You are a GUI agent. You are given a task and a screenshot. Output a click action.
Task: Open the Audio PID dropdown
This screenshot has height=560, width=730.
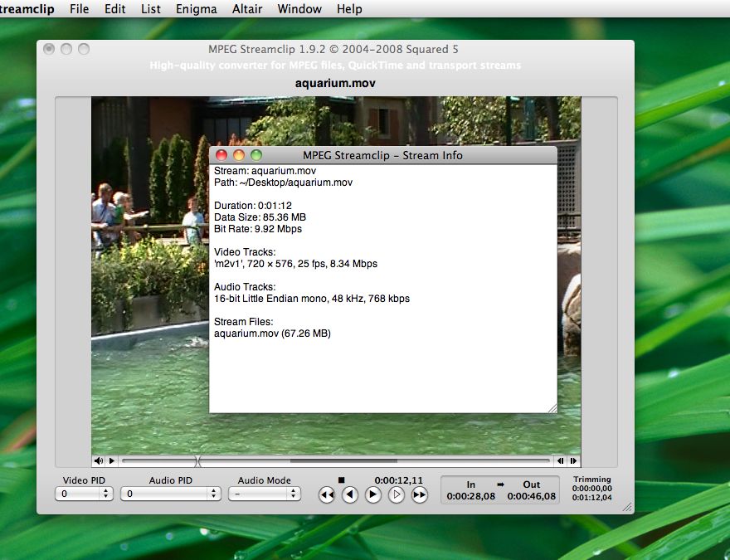coord(170,494)
